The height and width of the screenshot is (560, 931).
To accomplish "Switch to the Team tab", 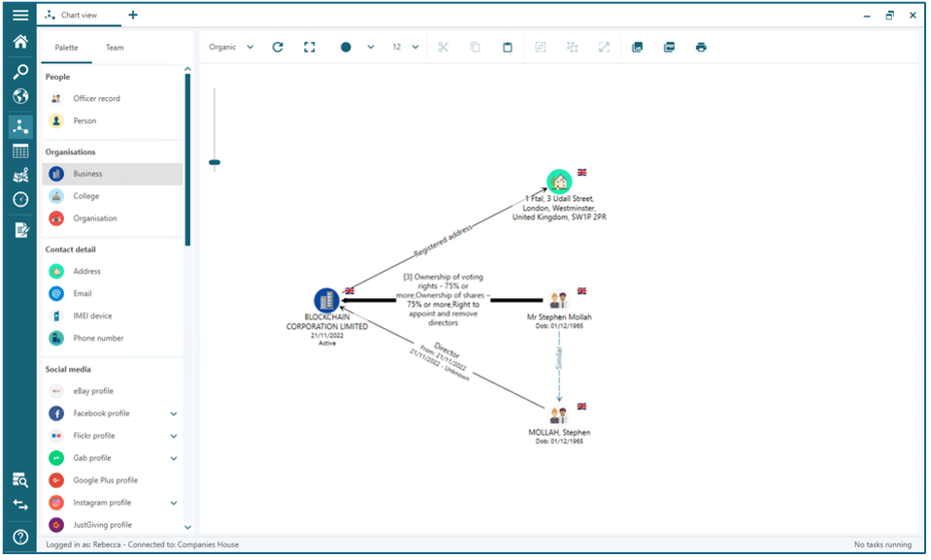I will click(x=115, y=48).
